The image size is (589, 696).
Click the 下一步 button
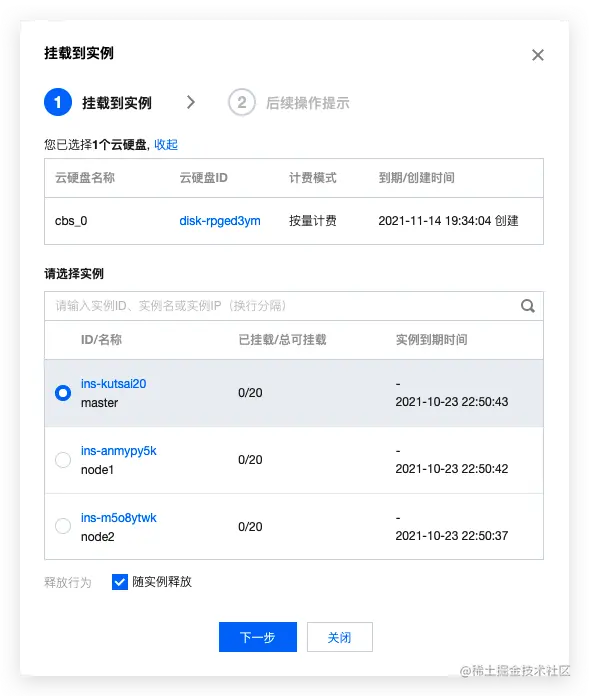pyautogui.click(x=258, y=637)
